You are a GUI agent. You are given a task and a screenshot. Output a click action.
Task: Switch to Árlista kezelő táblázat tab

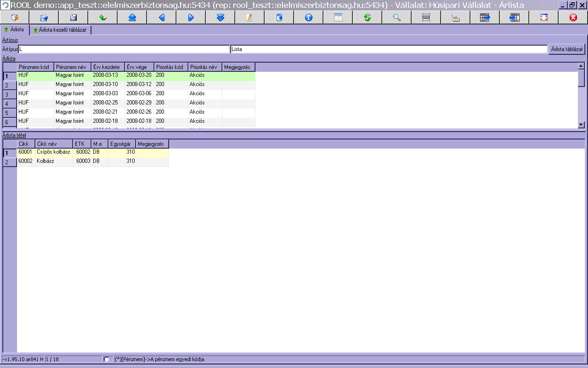[x=62, y=30]
